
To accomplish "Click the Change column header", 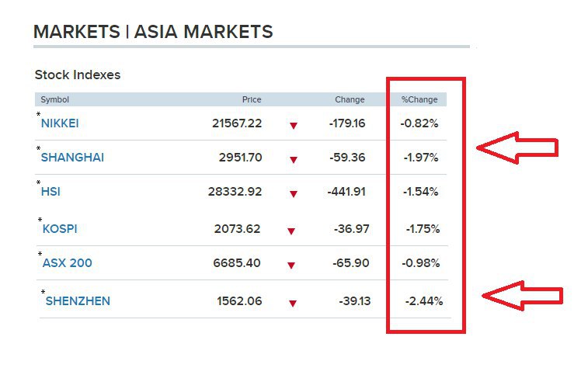I will (350, 99).
